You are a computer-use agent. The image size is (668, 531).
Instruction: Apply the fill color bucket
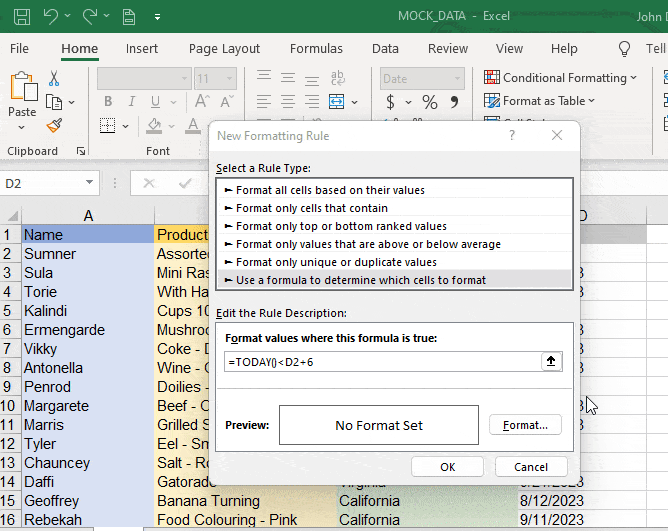tap(154, 126)
